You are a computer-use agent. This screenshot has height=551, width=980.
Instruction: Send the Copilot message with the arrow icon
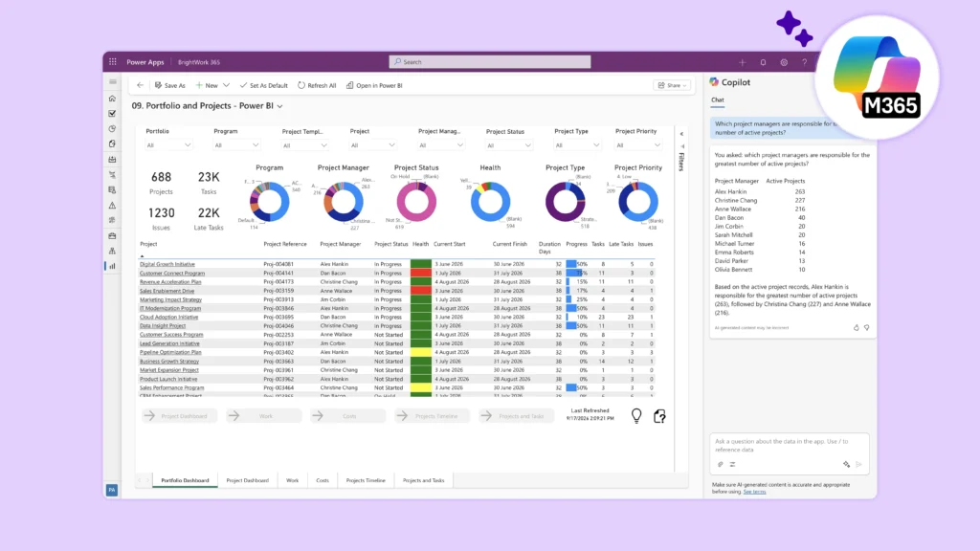(858, 464)
